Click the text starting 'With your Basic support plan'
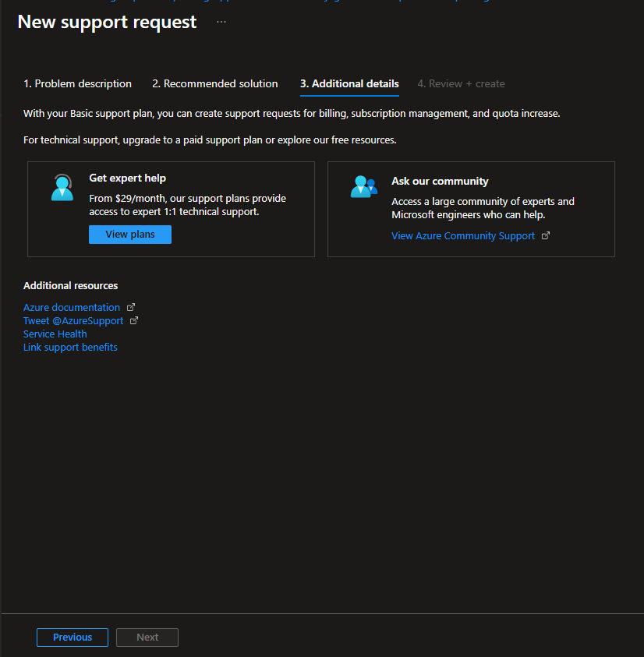 coord(292,114)
